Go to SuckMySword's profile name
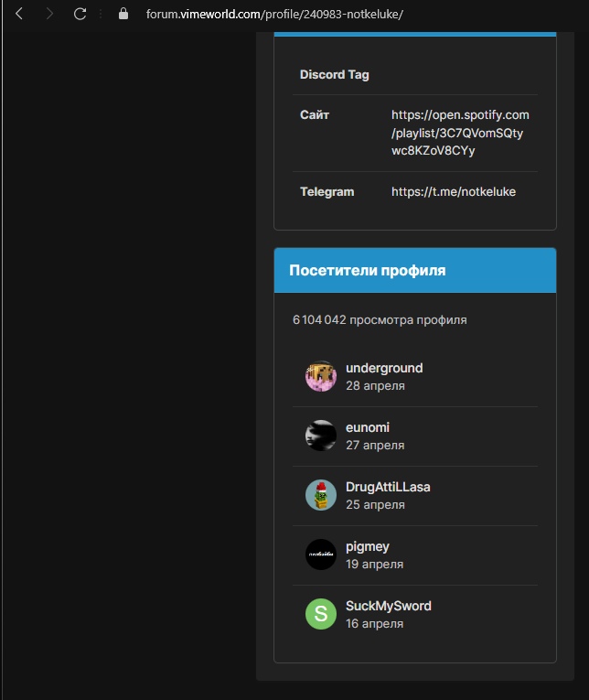 pos(389,606)
